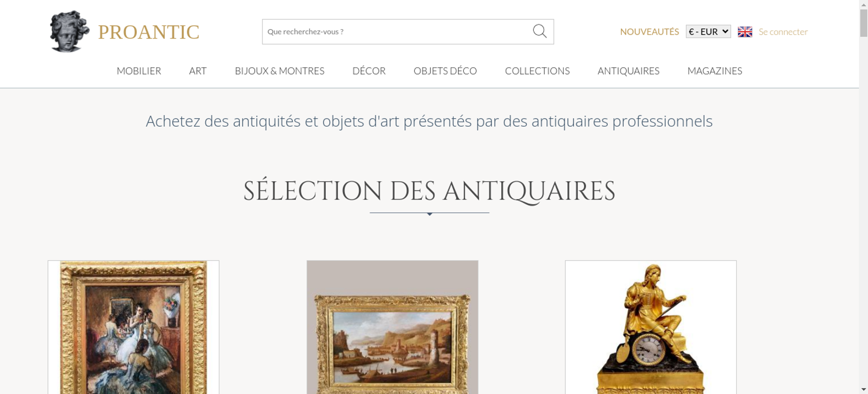
Task: Open the MOBILIER menu
Action: (x=139, y=71)
